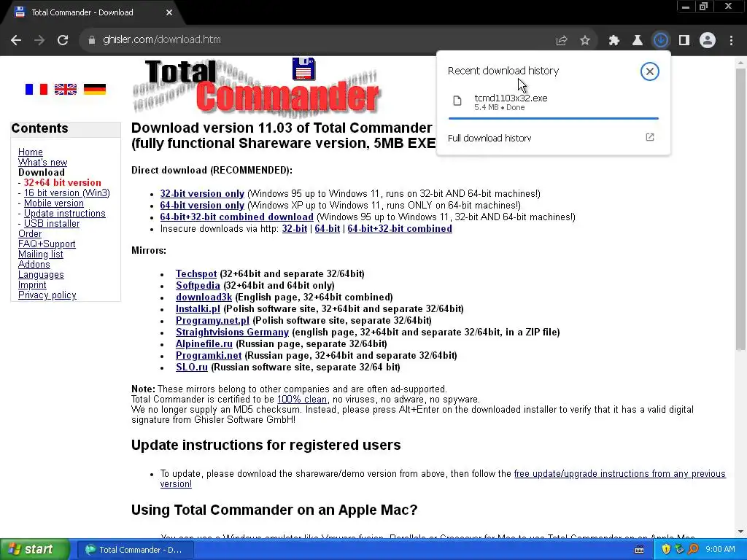Open Languages in Contents sidebar
Screen dimensions: 747x560
click(x=41, y=275)
